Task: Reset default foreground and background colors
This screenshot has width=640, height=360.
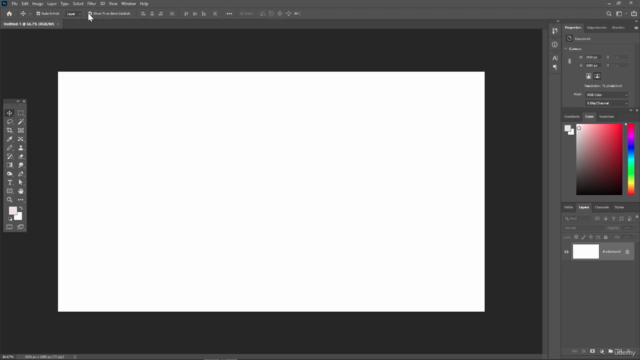Action: [x=10, y=219]
